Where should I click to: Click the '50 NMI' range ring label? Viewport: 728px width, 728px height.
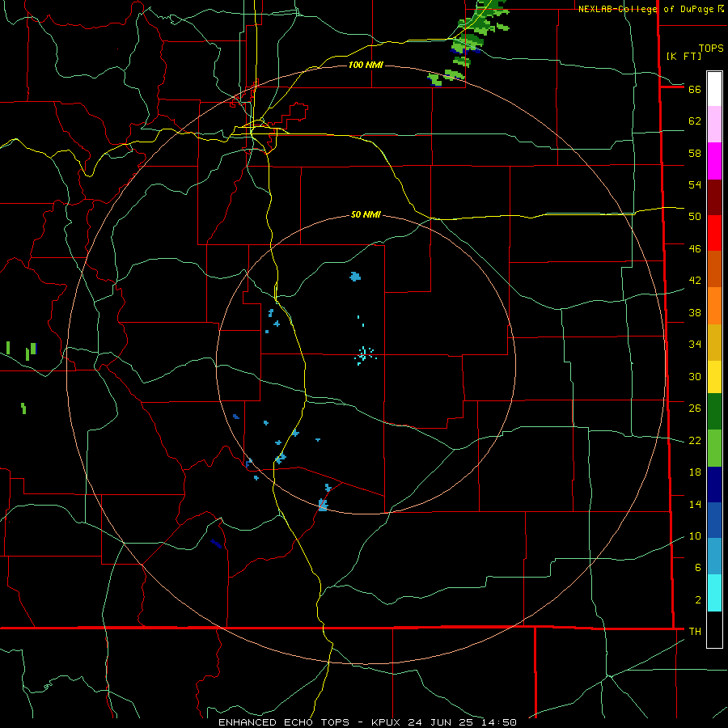[366, 214]
